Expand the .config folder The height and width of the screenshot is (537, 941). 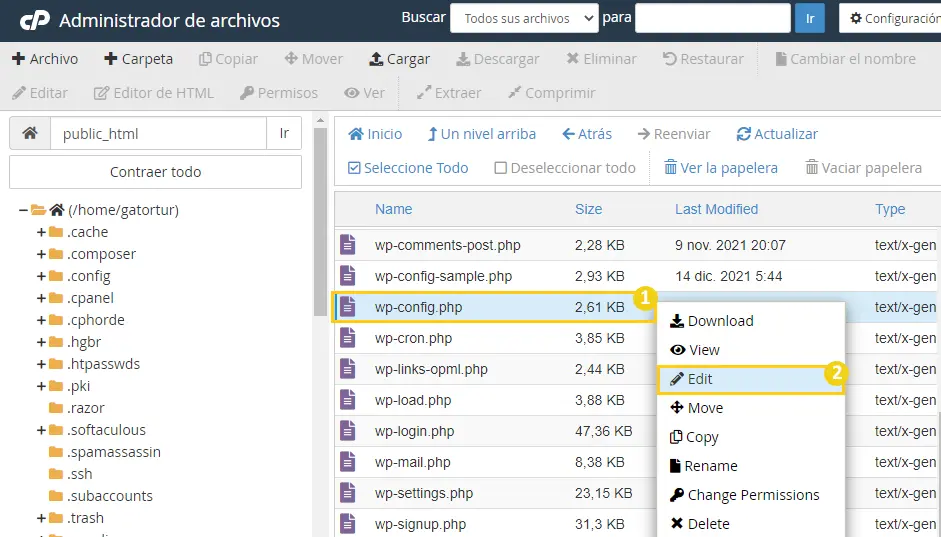(41, 276)
